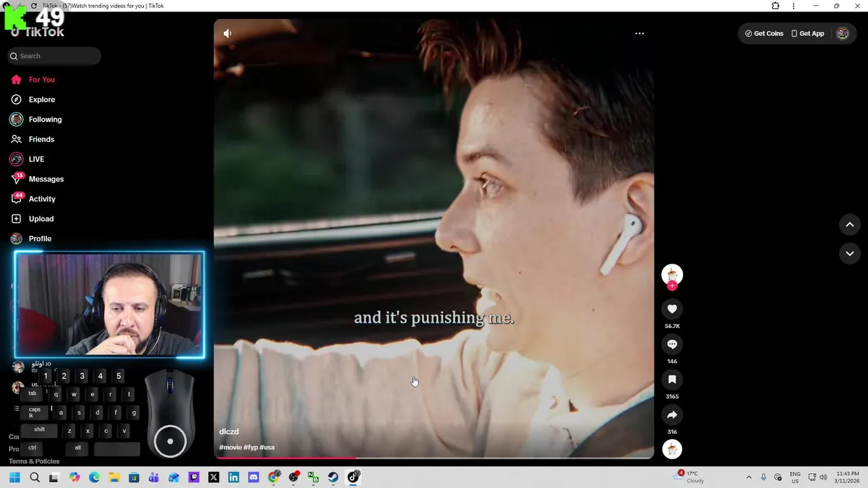Open Chrome from the taskbar
This screenshot has height=488, width=868.
[273, 477]
